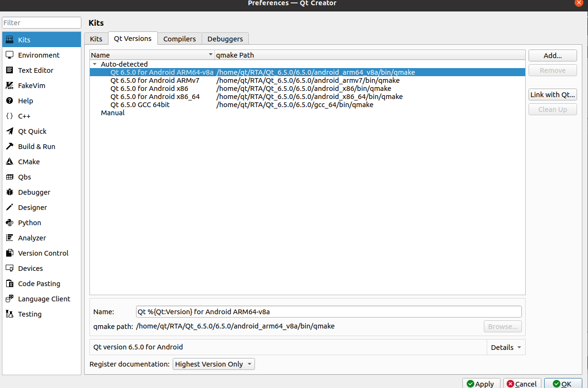This screenshot has height=388, width=588.
Task: Click the qmake Path column header
Action: tap(370, 55)
